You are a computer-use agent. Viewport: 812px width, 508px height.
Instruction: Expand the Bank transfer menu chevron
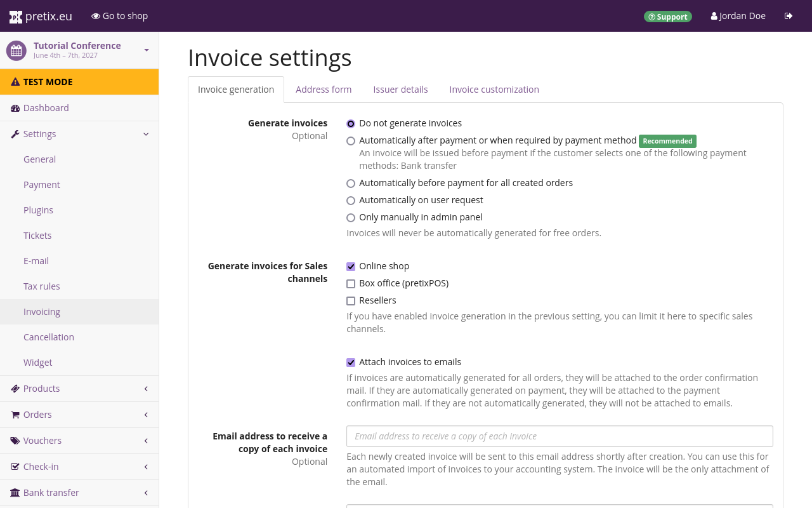click(x=146, y=493)
